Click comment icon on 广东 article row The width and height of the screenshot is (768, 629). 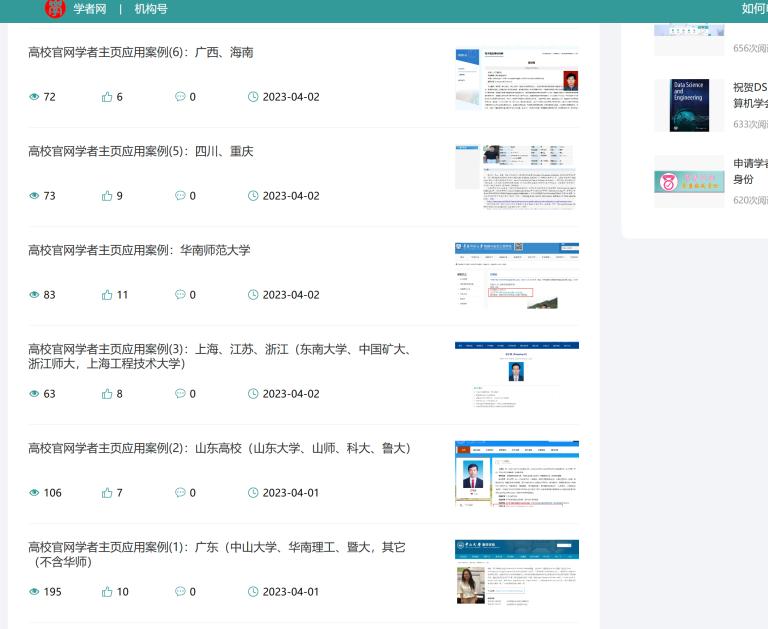pyautogui.click(x=180, y=592)
